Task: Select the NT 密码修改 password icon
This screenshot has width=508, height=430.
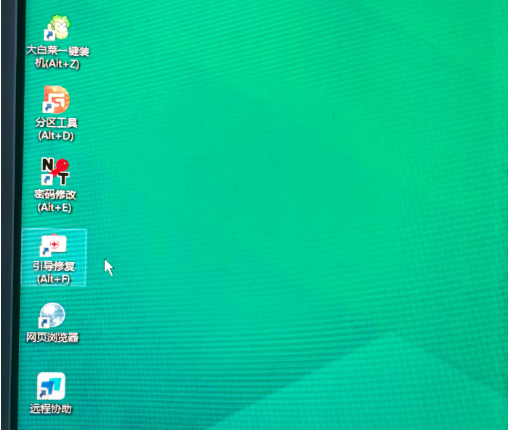Action: tap(55, 171)
